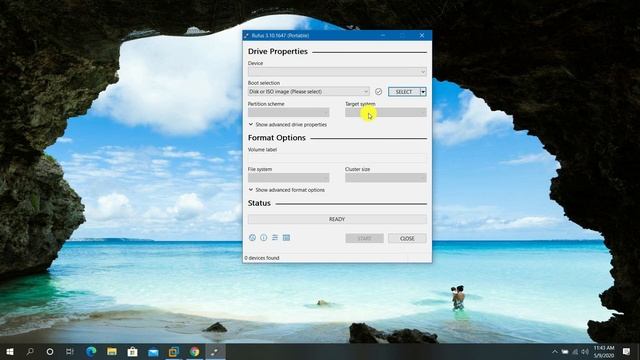Screen dimensions: 640x360
Task: Click the 'Cluster size' label
Action: 358,169
